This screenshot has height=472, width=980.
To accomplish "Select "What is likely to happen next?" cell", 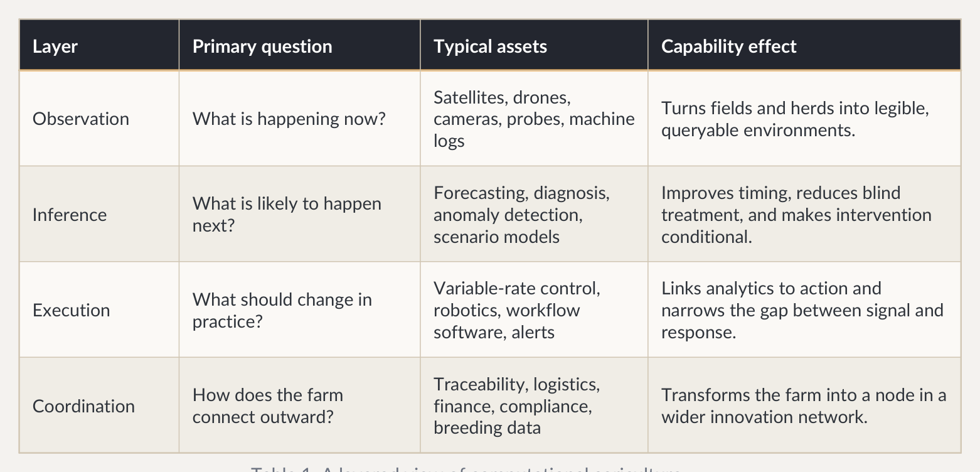I will click(x=287, y=215).
